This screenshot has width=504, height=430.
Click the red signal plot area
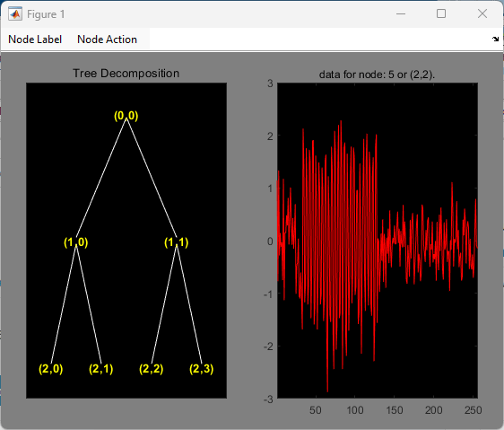tap(378, 241)
